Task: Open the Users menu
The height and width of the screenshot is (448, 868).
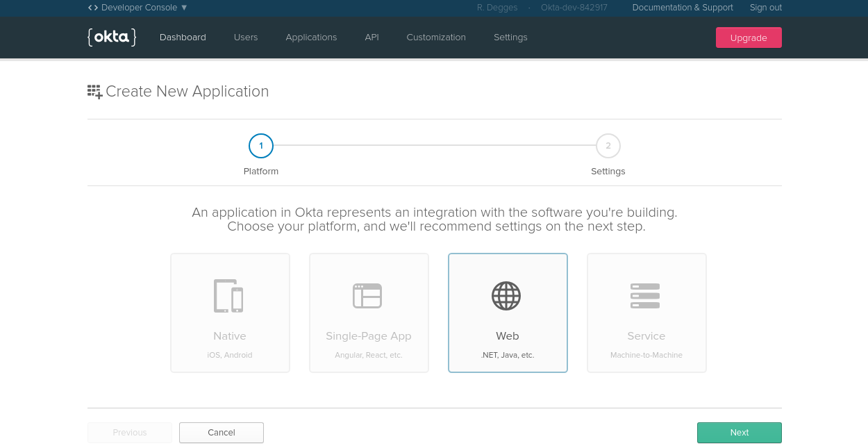Action: (246, 38)
